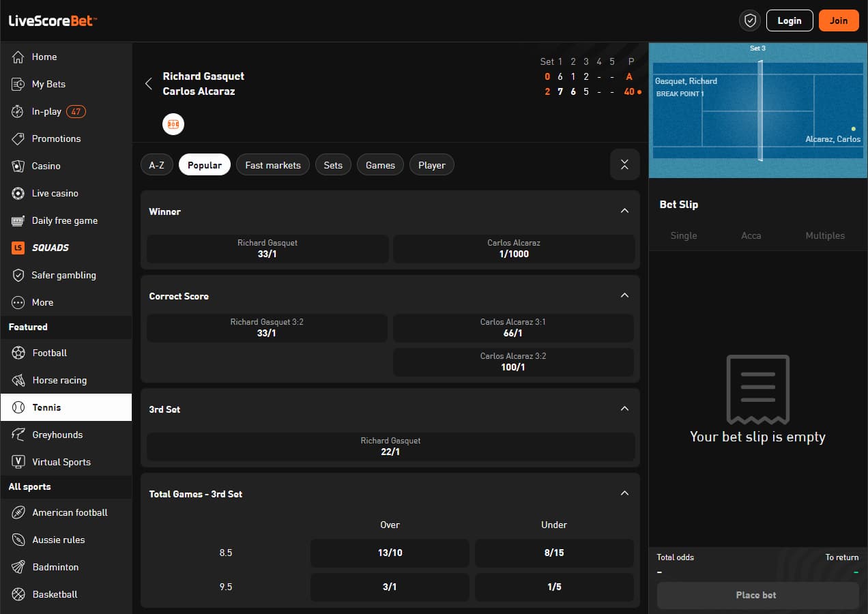Image resolution: width=868 pixels, height=614 pixels.
Task: Switch bet slip to Acca tab
Action: click(x=751, y=235)
